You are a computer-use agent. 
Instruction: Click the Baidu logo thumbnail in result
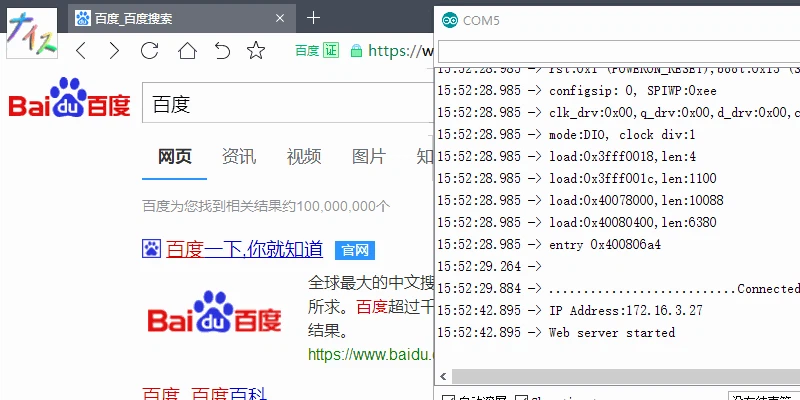pos(214,312)
